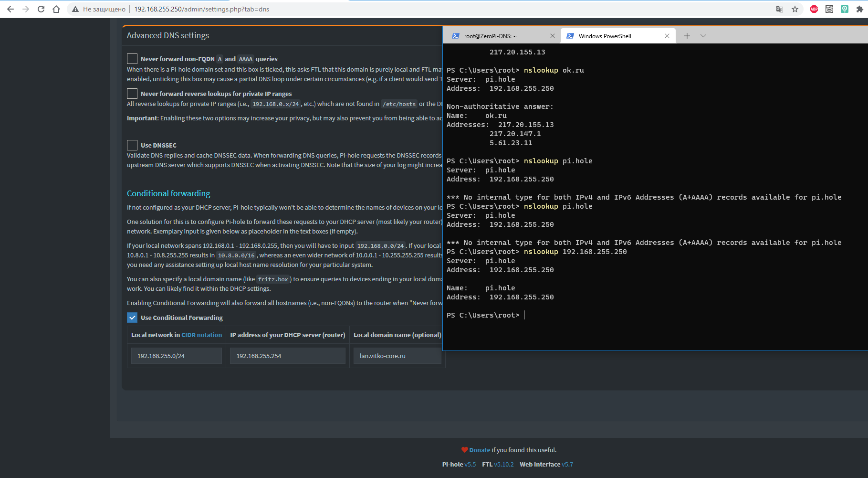Screen dimensions: 868x478
Task: Expand the terminal profile dropdown
Action: (703, 36)
